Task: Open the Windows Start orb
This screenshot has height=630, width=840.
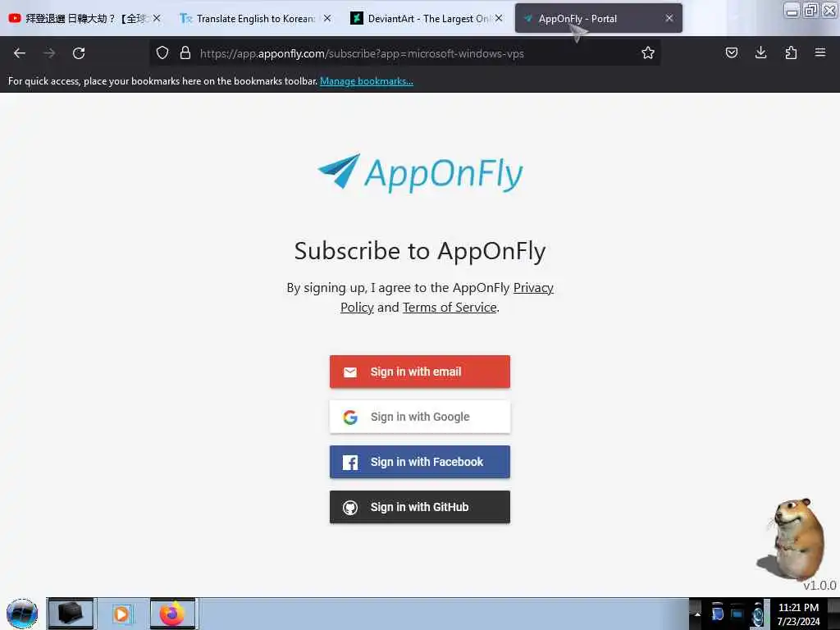Action: click(x=22, y=614)
